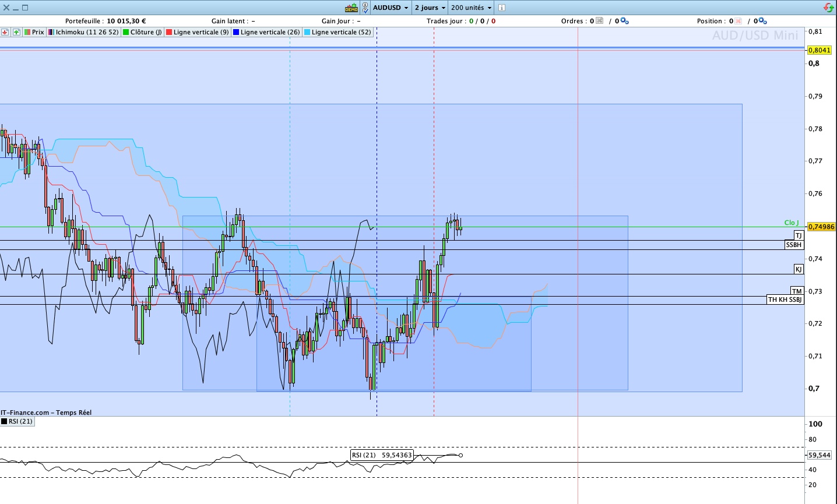The image size is (837, 504).
Task: Click the yellow 0,8041 price label
Action: pyautogui.click(x=819, y=50)
